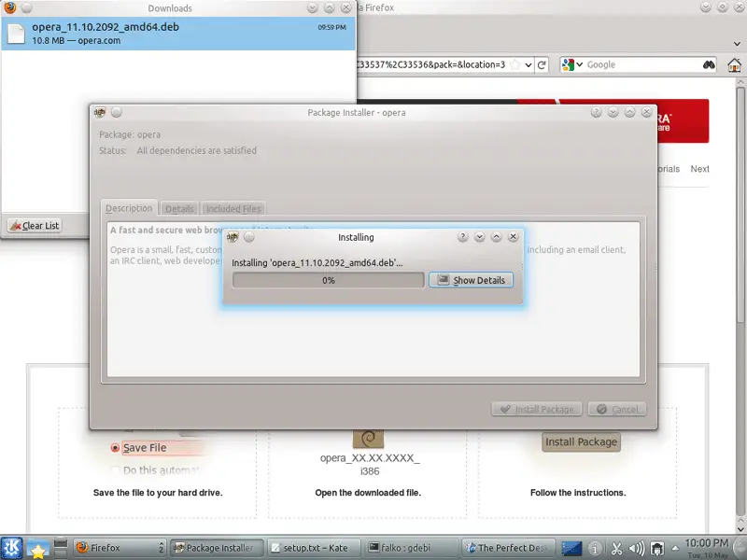Screen dimensions: 747x560
Task: Switch to the Details tab in Package Installer
Action: point(179,208)
